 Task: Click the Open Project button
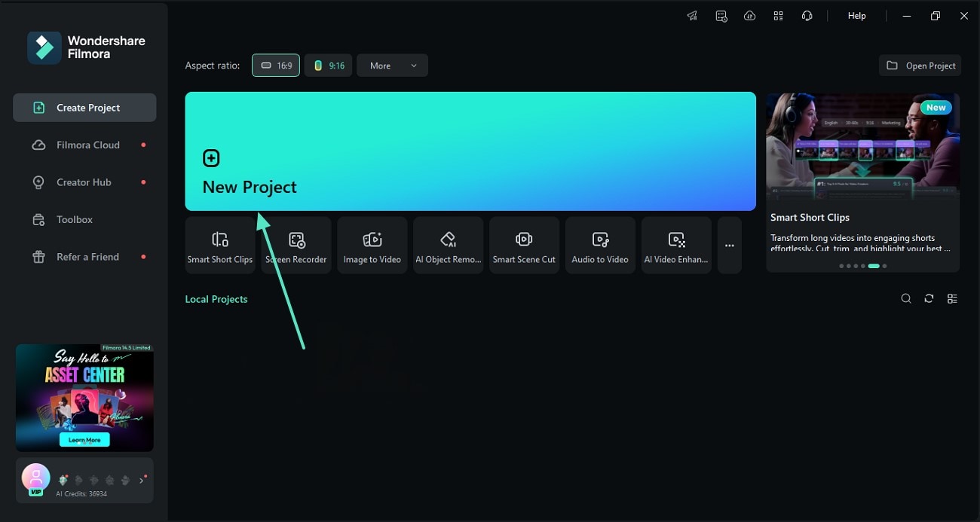tap(921, 66)
